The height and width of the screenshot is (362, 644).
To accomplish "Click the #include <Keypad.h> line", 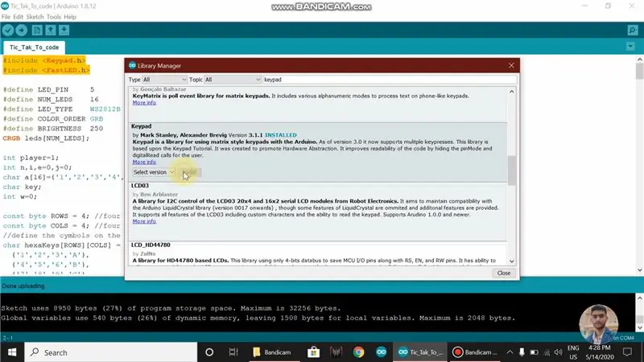I will (x=44, y=60).
